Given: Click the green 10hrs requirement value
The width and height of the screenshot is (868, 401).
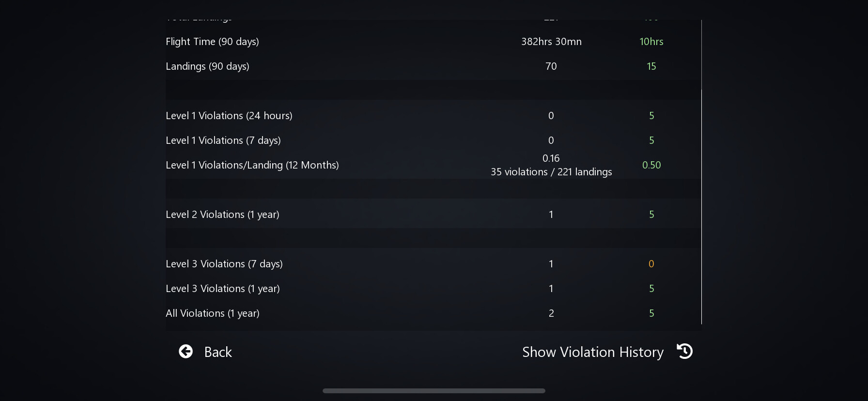Looking at the screenshot, I should 651,42.
